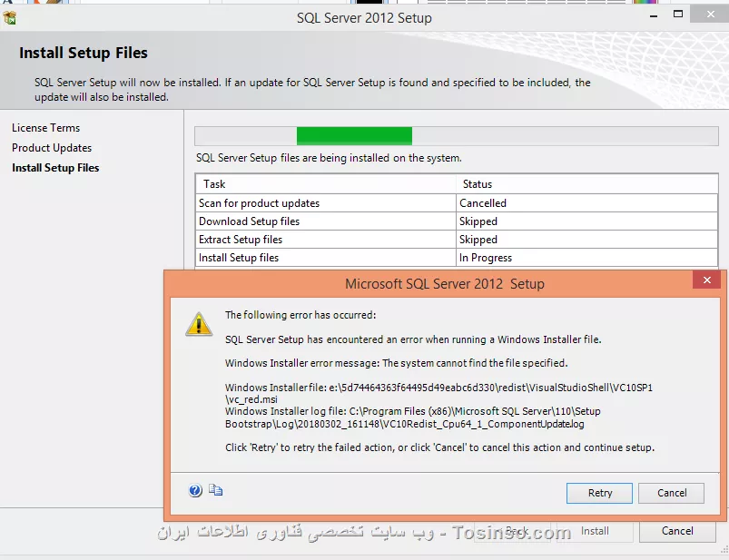Select the Scan for product updates row
Screen dimensions: 729x560
click(x=457, y=203)
